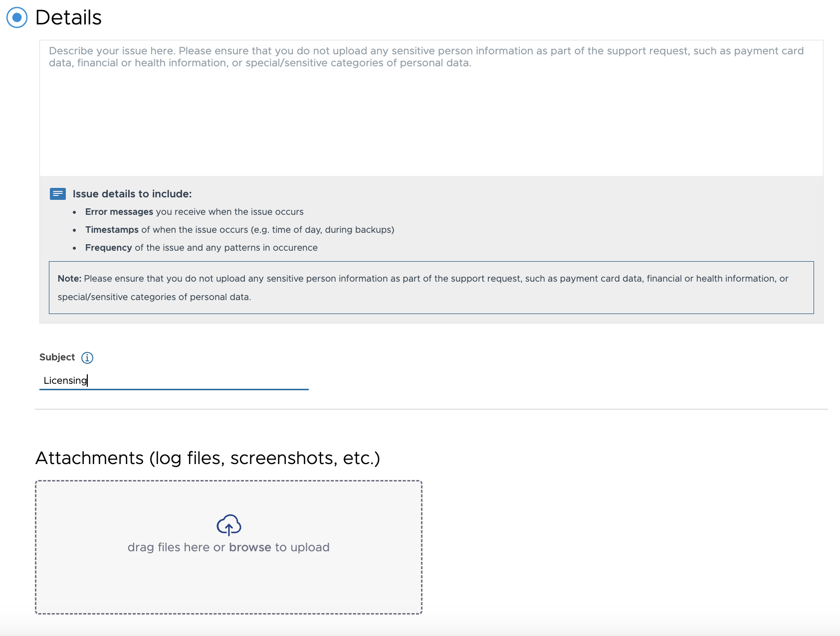Click the bold Note: label
Screen dimensions: 840x636
click(69, 279)
